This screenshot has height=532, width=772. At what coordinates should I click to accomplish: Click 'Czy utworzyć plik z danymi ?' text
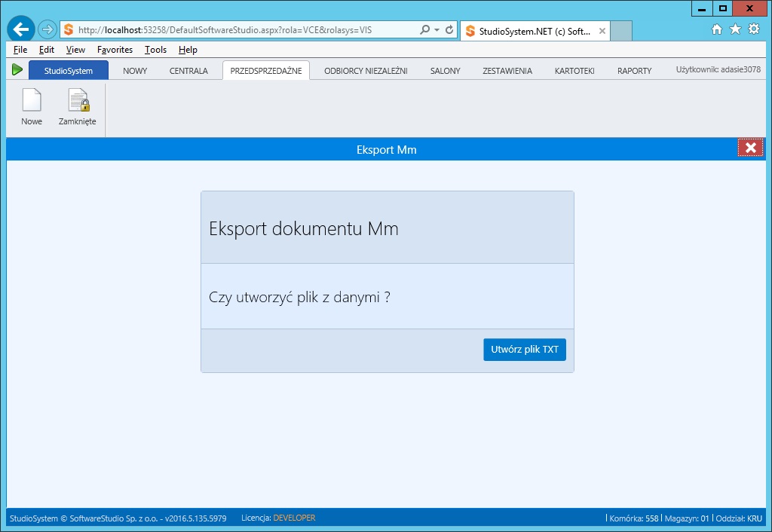pos(299,297)
